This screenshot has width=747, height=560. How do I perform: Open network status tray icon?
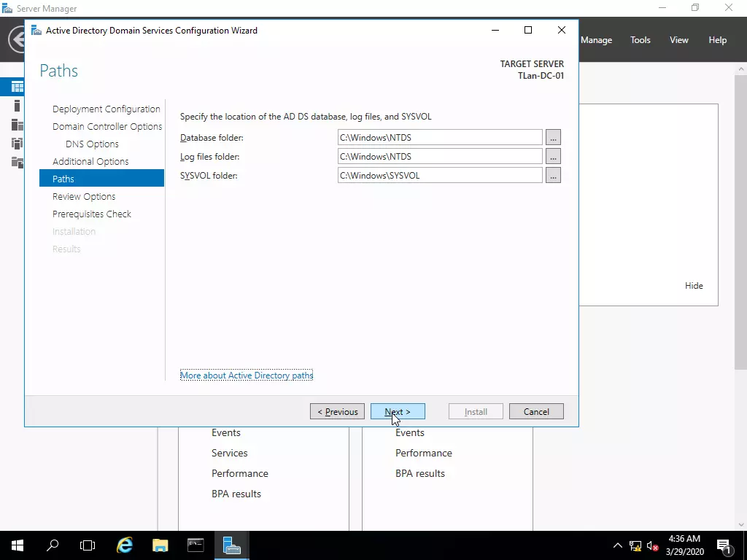(635, 545)
